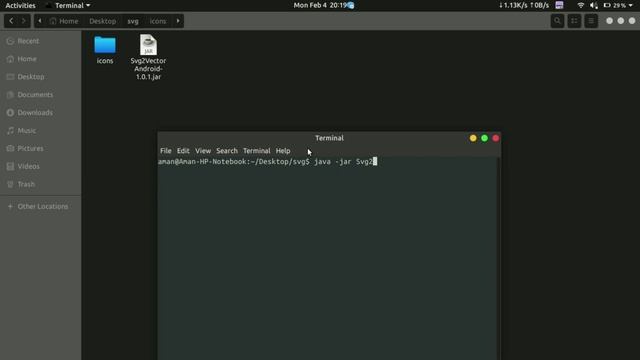The height and width of the screenshot is (360, 640).
Task: Maximize the Terminal window (green button)
Action: pyautogui.click(x=484, y=138)
